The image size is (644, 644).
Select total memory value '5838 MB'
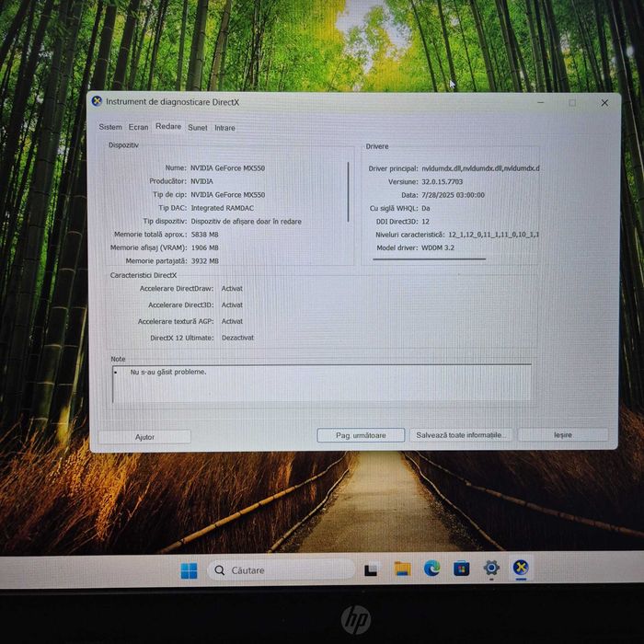pos(204,235)
